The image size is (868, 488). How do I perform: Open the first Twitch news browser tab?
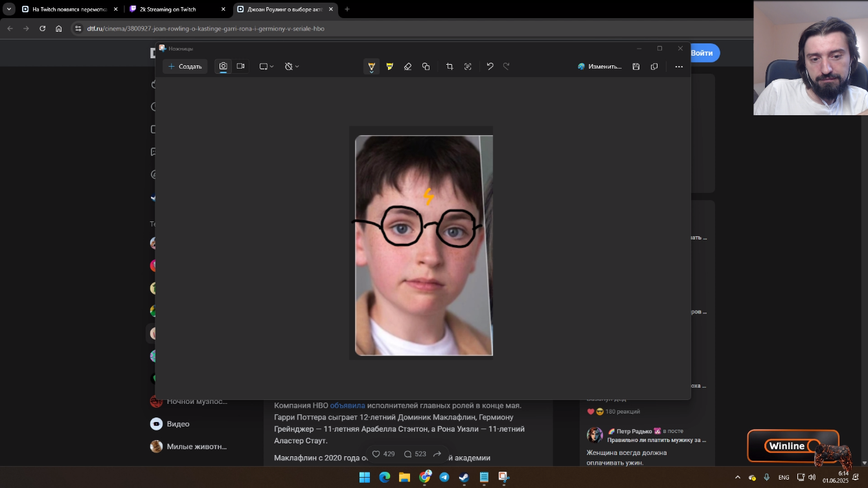click(x=68, y=9)
